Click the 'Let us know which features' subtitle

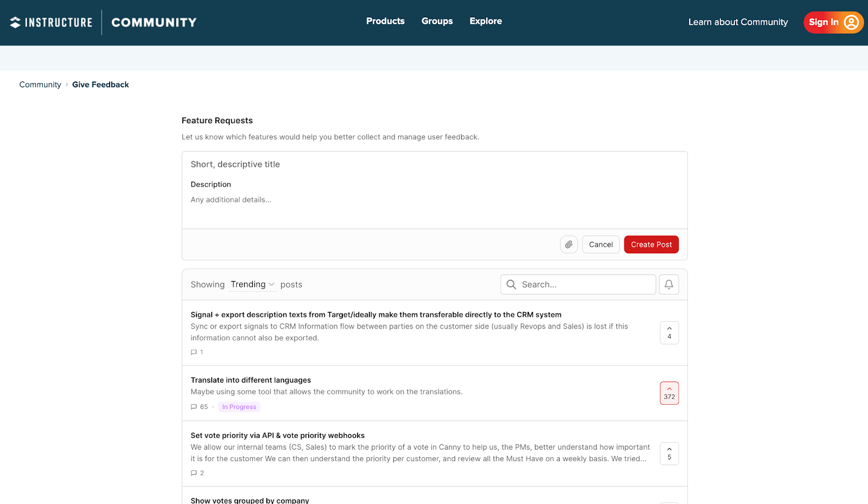click(330, 137)
